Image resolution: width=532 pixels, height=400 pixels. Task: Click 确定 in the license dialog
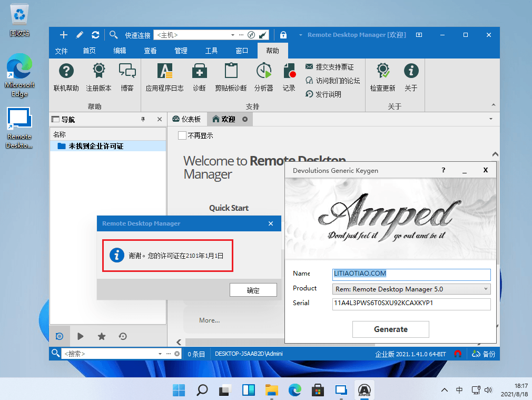point(253,290)
